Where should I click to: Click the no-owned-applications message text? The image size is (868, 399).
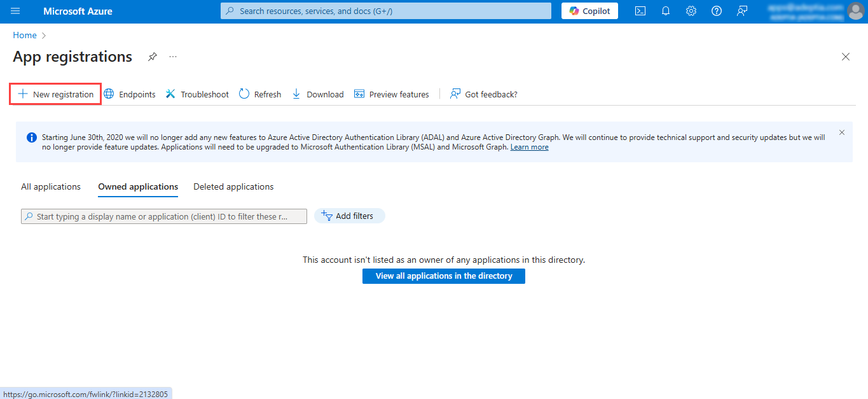[444, 260]
